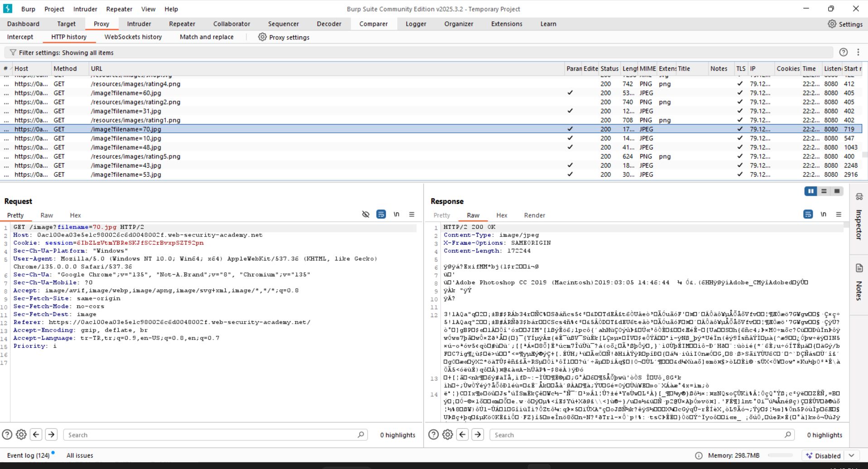Open the HTTP history kebab menu

(x=858, y=53)
